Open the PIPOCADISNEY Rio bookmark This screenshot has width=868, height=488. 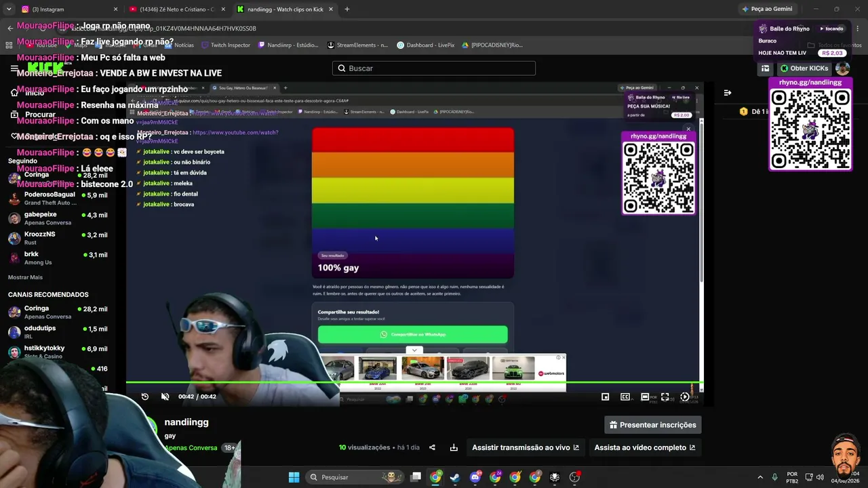point(492,45)
